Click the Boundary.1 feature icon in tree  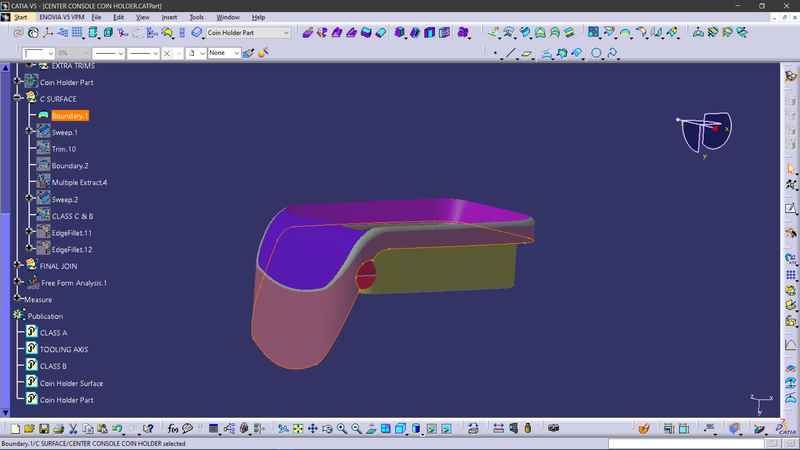click(x=43, y=116)
